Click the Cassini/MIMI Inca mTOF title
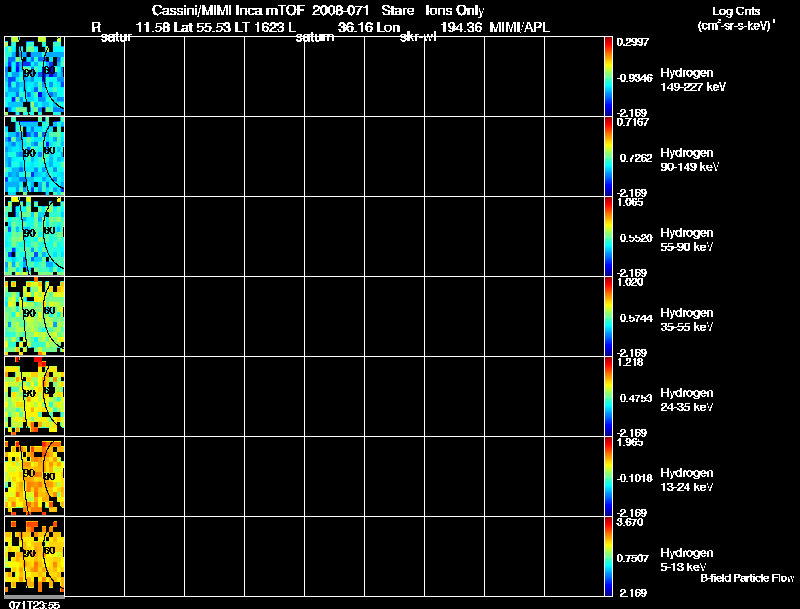The width and height of the screenshot is (800, 609). 228,10
